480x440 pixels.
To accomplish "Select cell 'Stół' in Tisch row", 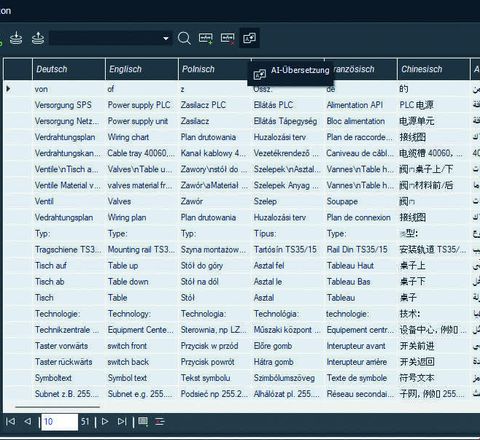I will 215,298.
